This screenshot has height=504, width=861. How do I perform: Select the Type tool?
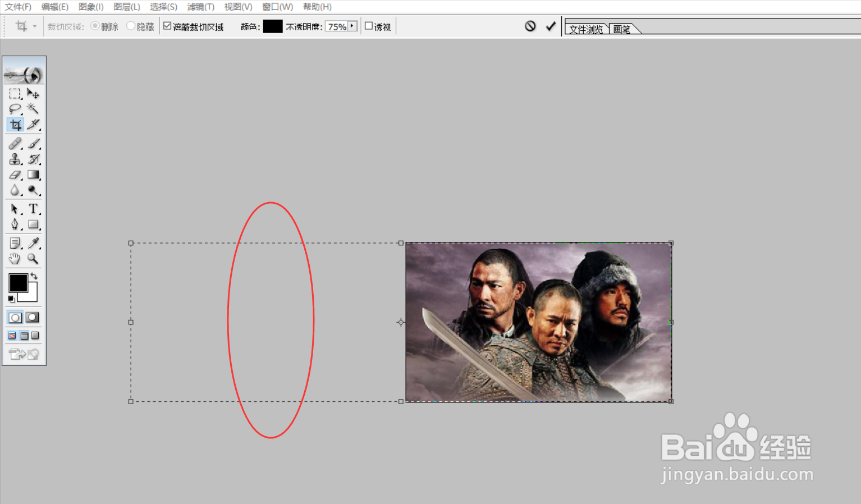point(33,209)
